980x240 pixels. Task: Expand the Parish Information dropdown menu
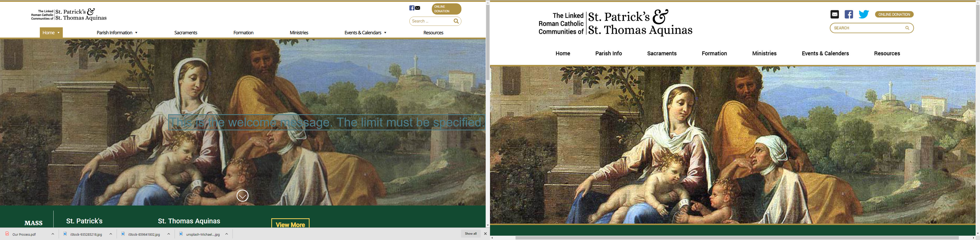pos(117,33)
